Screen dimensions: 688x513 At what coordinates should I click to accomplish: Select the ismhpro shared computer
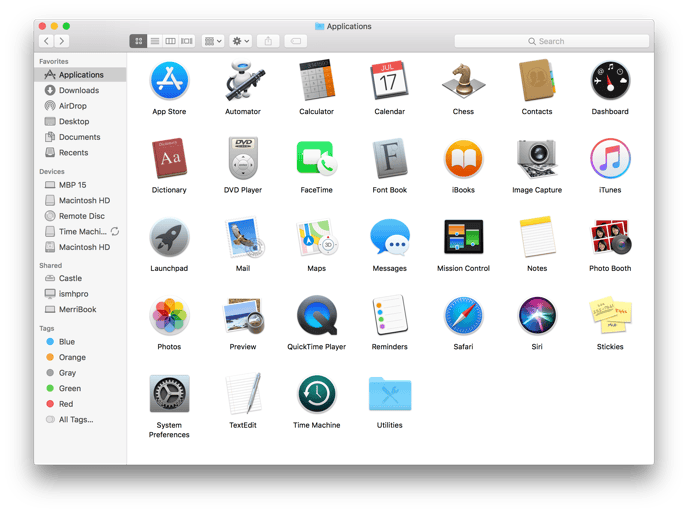[80, 294]
